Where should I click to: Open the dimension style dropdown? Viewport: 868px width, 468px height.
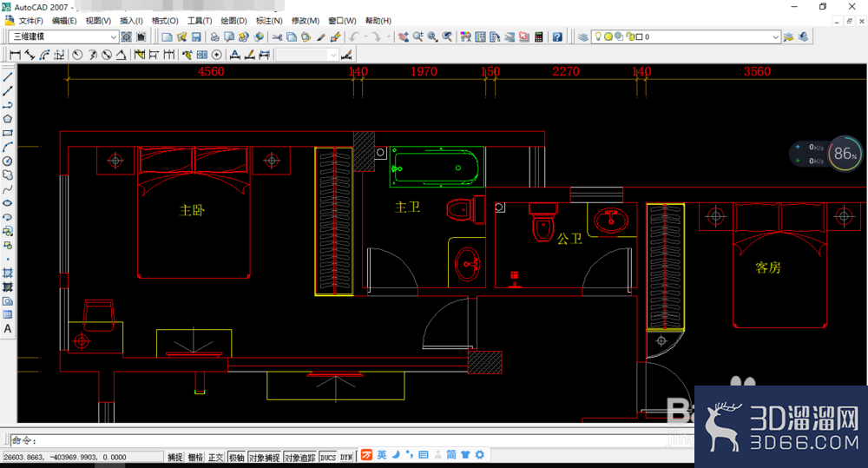(332, 55)
